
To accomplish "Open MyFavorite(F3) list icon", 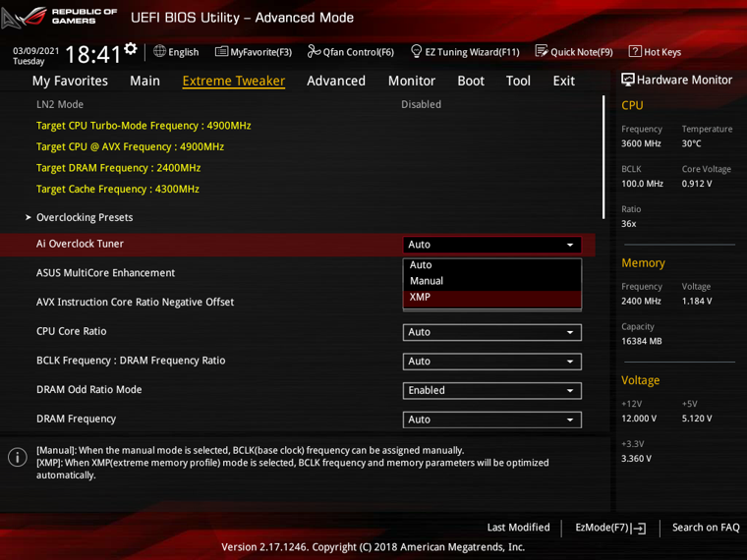I will click(221, 51).
